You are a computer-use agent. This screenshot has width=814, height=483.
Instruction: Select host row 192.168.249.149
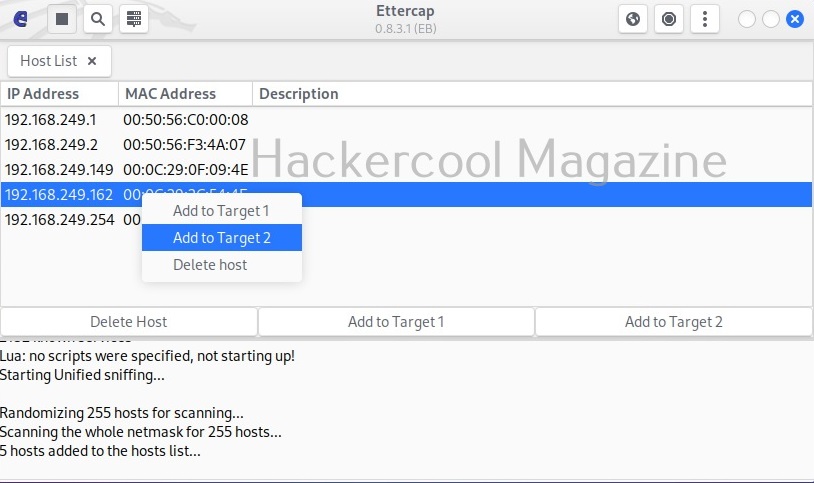tap(406, 169)
